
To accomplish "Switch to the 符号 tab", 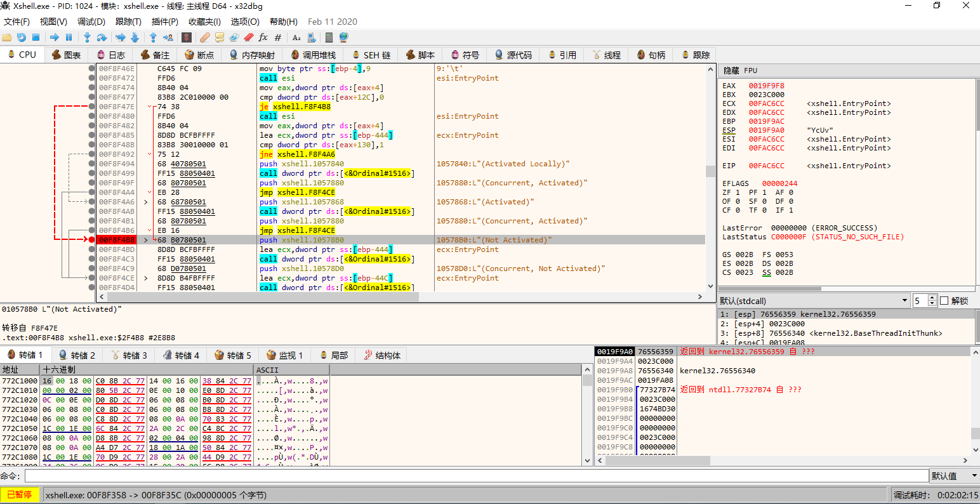I will (x=465, y=55).
